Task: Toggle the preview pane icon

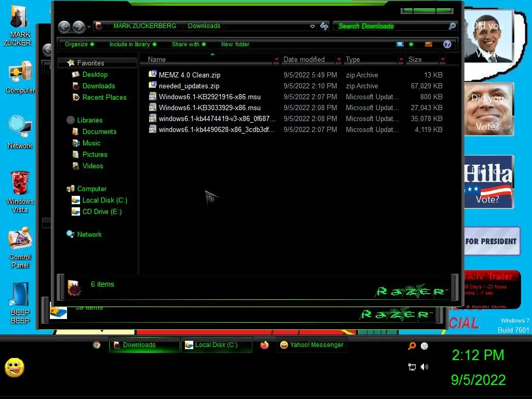Action: click(x=429, y=45)
